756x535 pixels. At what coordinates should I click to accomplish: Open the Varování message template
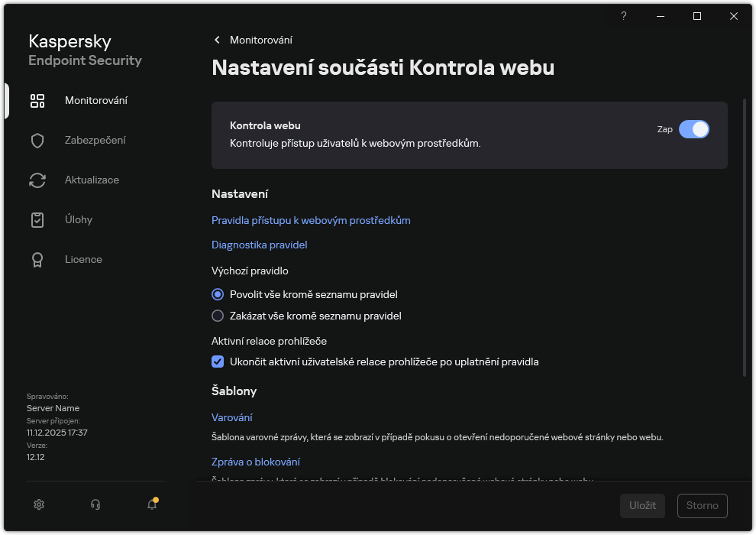[x=234, y=417]
